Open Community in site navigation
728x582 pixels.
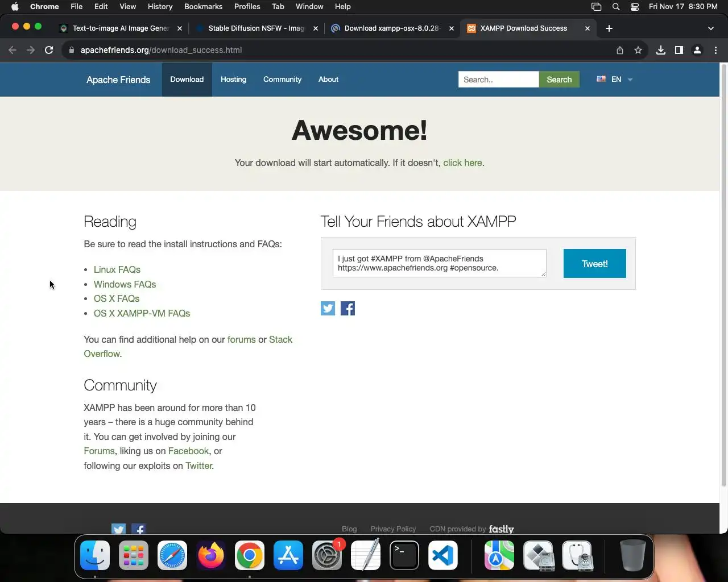282,80
